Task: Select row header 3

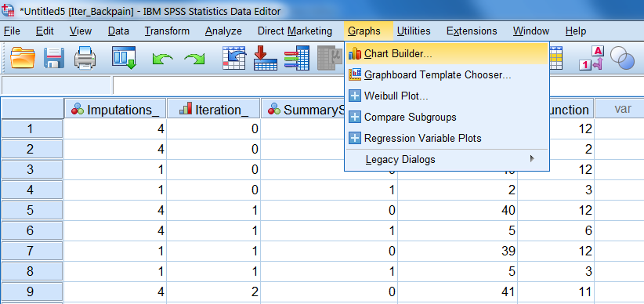Action: pos(32,170)
